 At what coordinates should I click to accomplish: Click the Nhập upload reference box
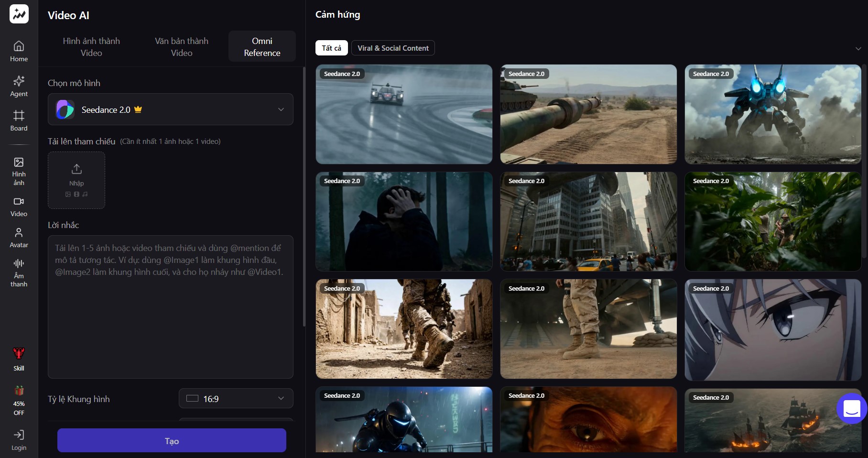76,180
